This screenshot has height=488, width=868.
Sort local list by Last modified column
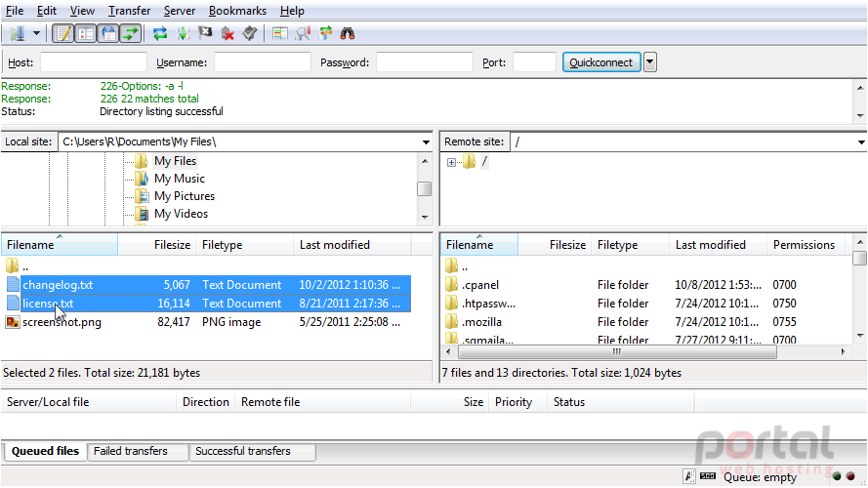click(x=352, y=245)
